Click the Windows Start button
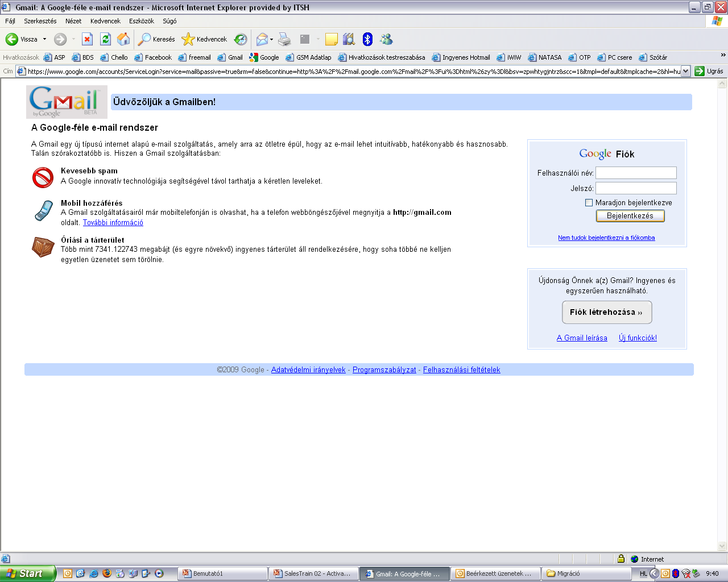The height and width of the screenshot is (582, 728). [28, 573]
